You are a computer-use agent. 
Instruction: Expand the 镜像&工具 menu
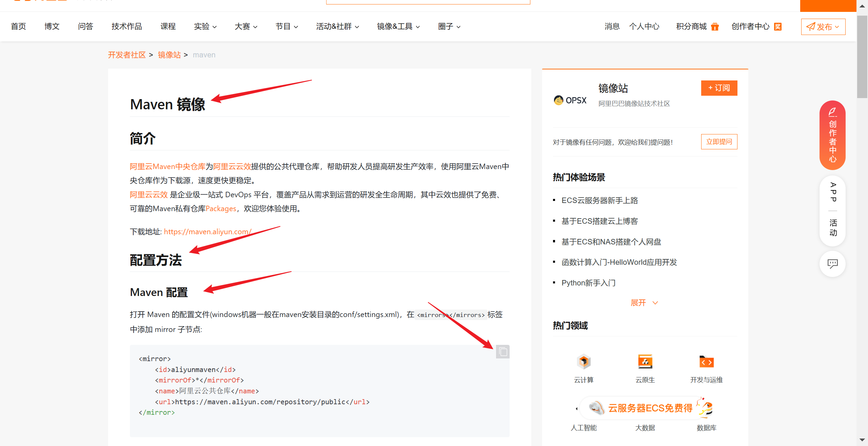pos(398,26)
